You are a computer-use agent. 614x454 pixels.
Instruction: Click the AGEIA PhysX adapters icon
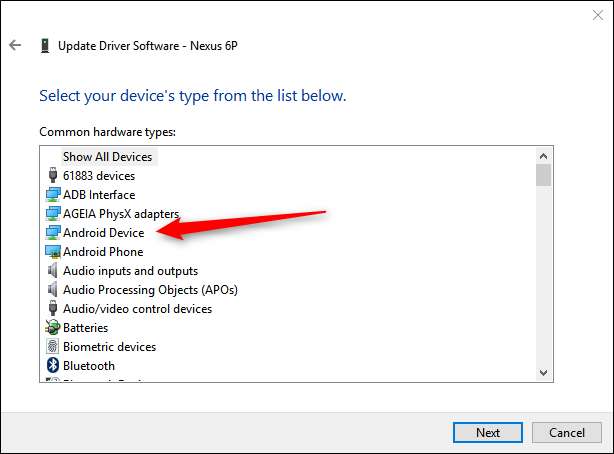(53, 214)
